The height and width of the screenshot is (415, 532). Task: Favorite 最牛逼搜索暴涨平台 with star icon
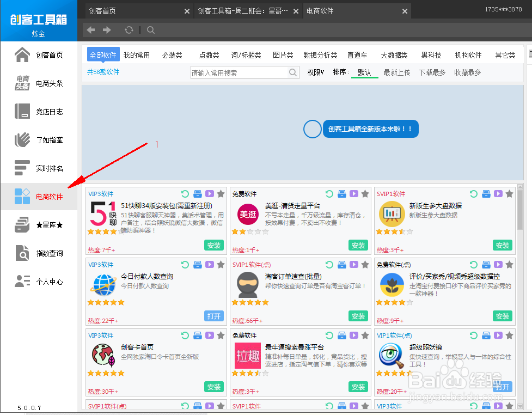pyautogui.click(x=365, y=335)
